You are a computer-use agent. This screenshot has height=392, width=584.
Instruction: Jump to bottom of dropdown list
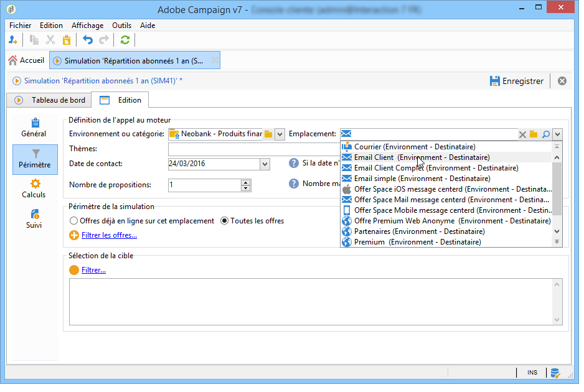tap(557, 242)
